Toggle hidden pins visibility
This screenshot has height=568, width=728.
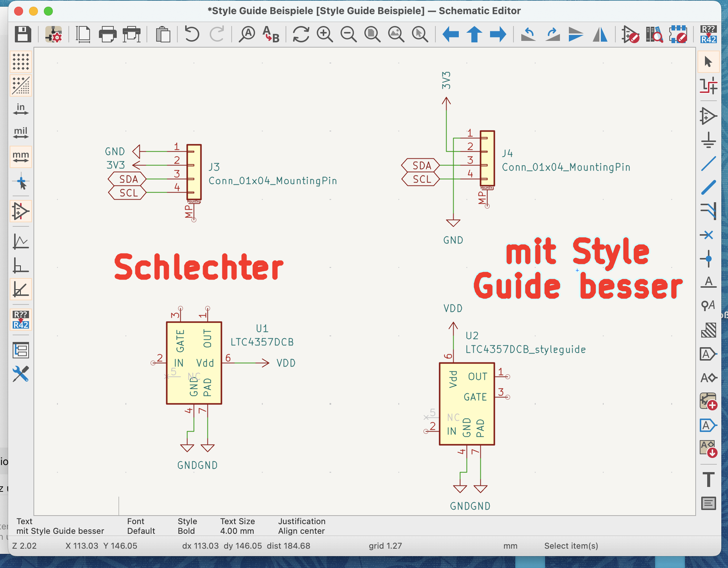(x=21, y=211)
